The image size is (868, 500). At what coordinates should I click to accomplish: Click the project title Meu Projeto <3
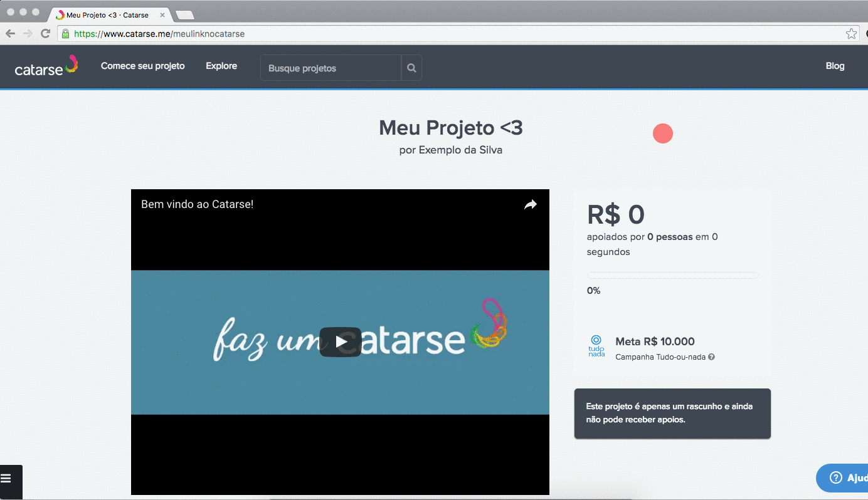451,128
